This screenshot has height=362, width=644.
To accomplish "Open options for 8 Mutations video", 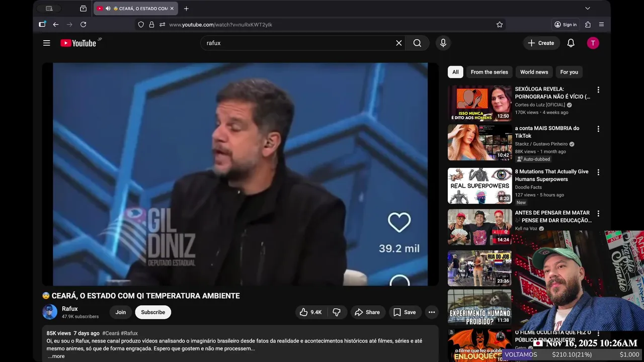I will (x=598, y=172).
